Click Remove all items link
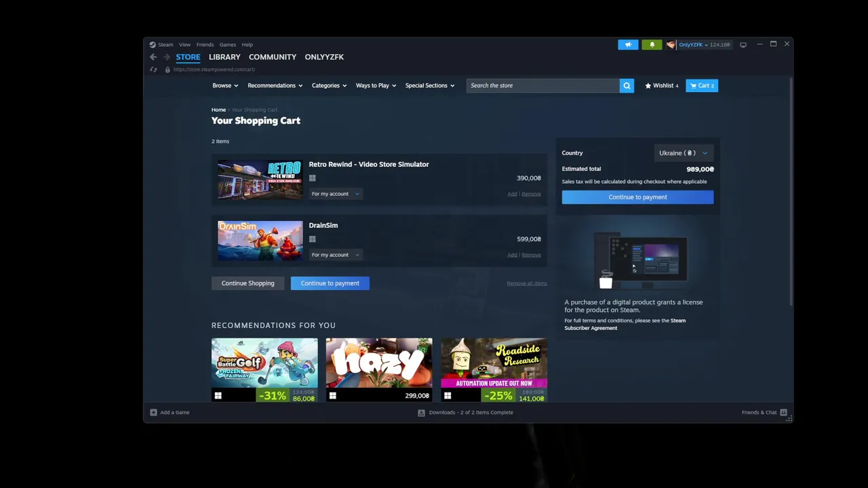 pos(526,283)
